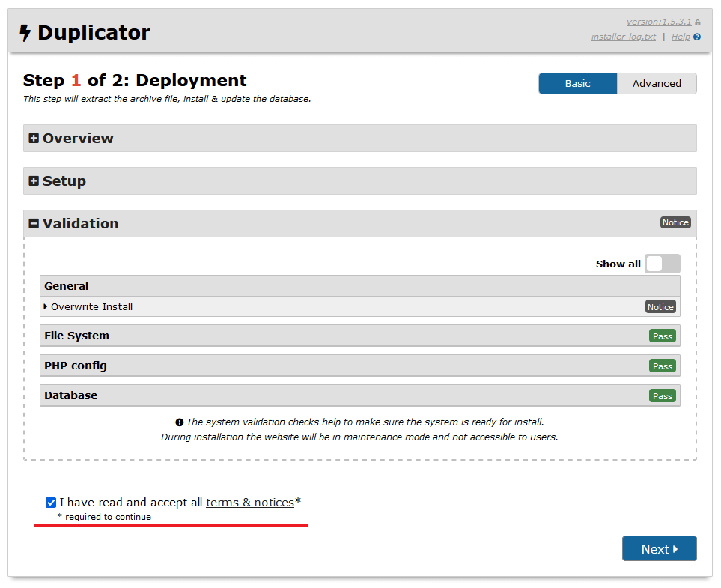721x588 pixels.
Task: Click the Duplicator lightning bolt logo
Action: pos(25,33)
